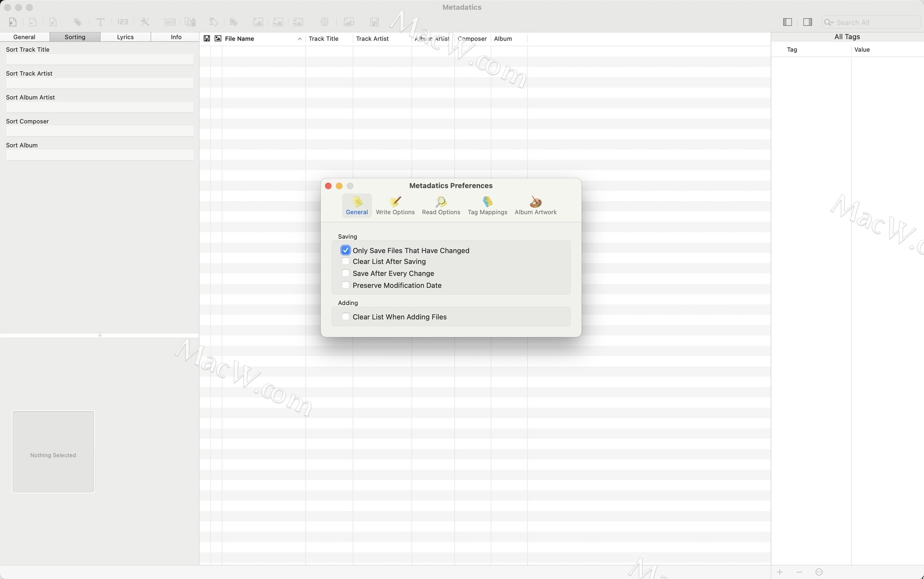
Task: Switch to the Lyrics tab
Action: [x=125, y=37]
